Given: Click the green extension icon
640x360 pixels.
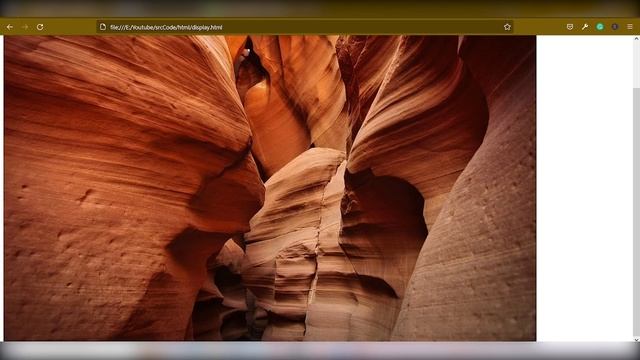Looking at the screenshot, I should (x=600, y=27).
